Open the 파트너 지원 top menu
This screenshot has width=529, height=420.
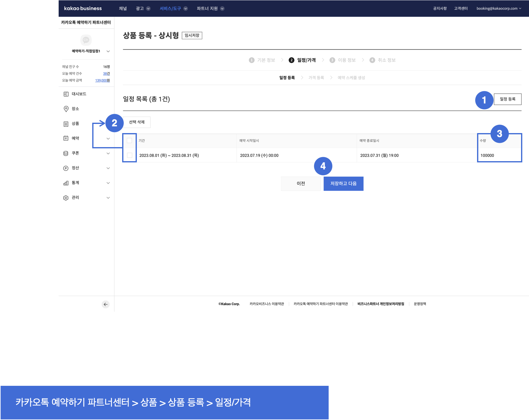click(210, 9)
